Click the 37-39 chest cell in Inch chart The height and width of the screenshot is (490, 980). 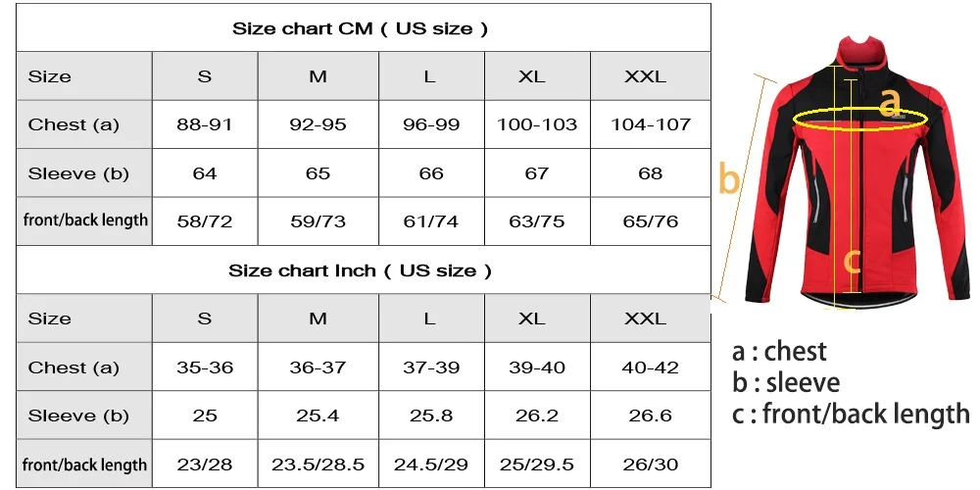430,367
